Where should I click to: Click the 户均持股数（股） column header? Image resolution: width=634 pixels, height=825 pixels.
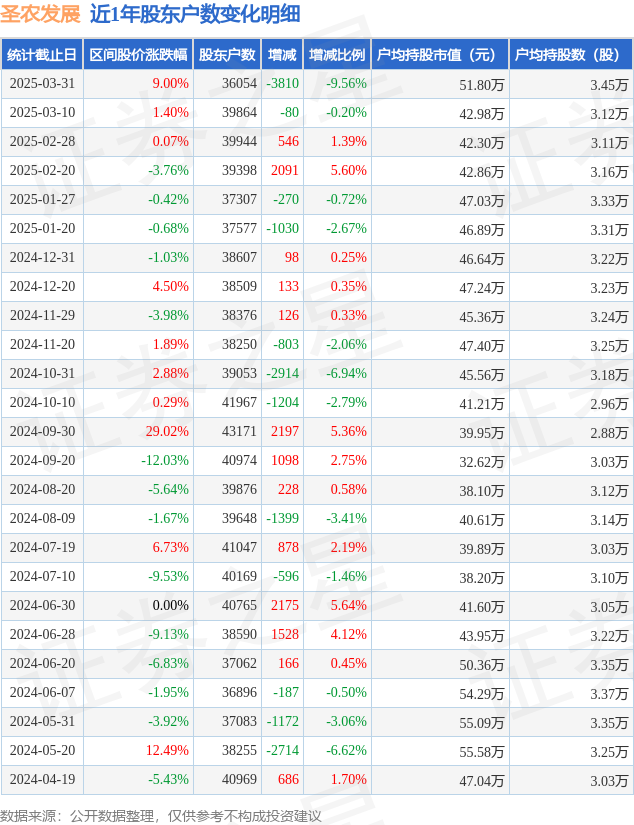tap(570, 55)
